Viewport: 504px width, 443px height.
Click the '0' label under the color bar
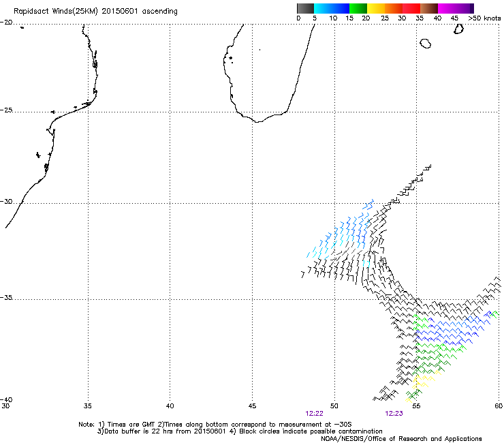coord(298,18)
